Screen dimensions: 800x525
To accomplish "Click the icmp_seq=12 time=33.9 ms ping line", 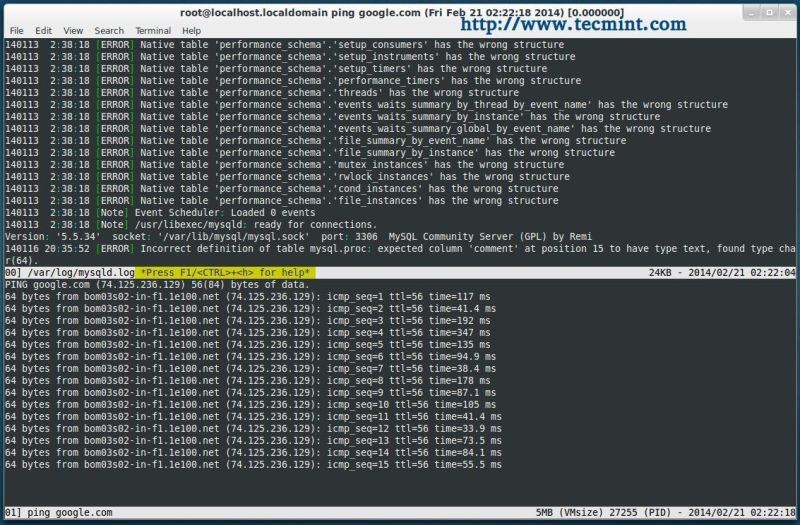I will (x=253, y=429).
